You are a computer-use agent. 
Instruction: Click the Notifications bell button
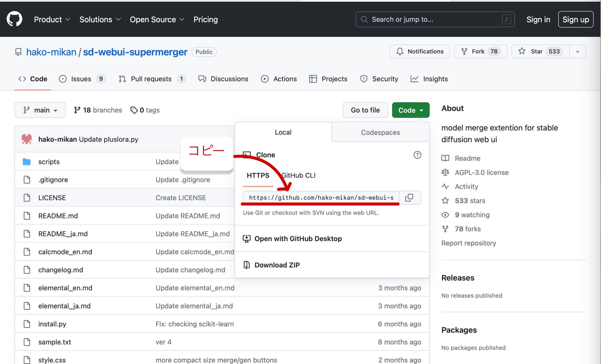(420, 51)
